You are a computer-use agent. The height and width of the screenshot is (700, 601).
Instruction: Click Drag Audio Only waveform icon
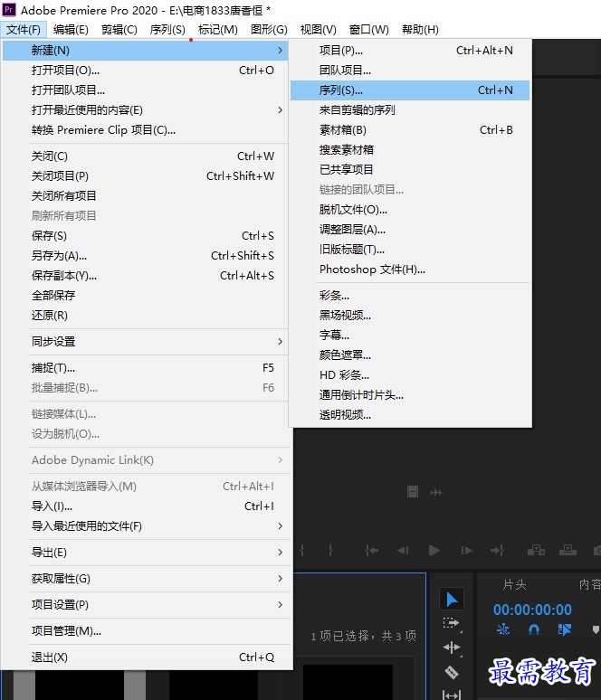click(x=436, y=492)
